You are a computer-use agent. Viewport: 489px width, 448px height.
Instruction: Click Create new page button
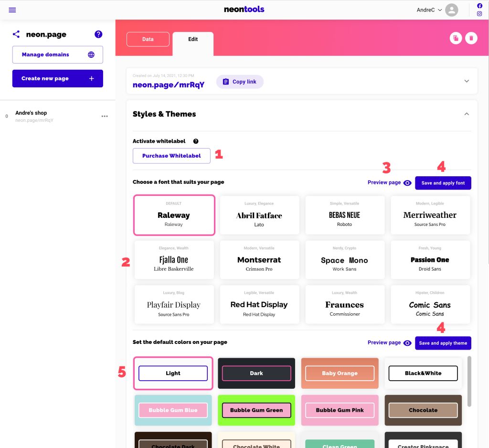[58, 79]
